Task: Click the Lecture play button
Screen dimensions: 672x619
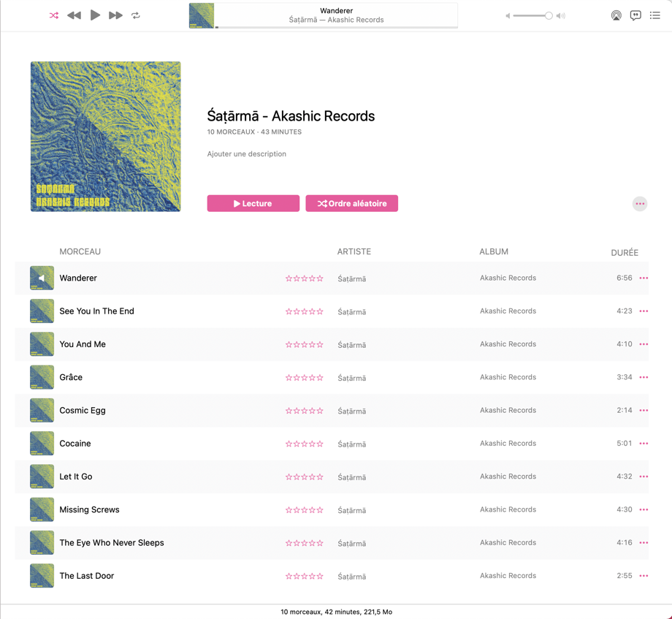Action: point(253,203)
